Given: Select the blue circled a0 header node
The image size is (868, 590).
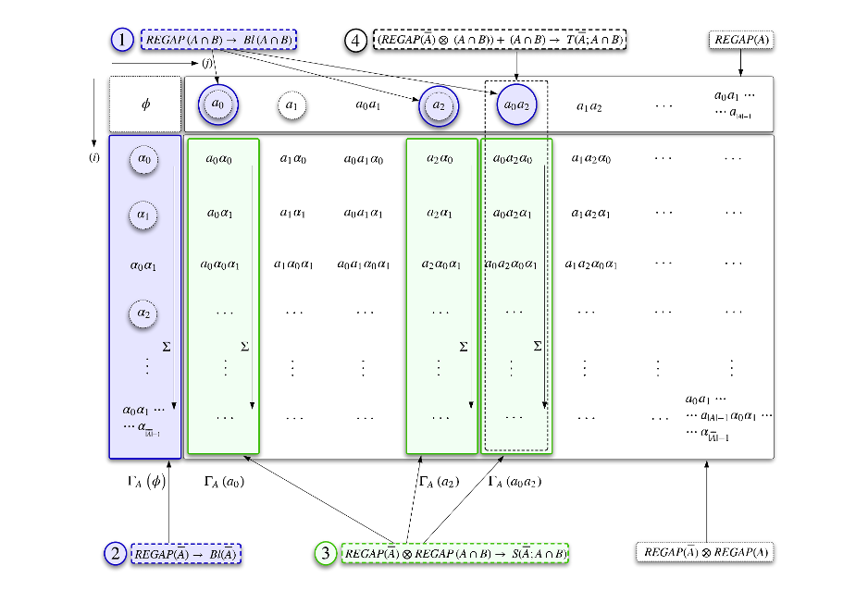Looking at the screenshot, I should pyautogui.click(x=217, y=105).
